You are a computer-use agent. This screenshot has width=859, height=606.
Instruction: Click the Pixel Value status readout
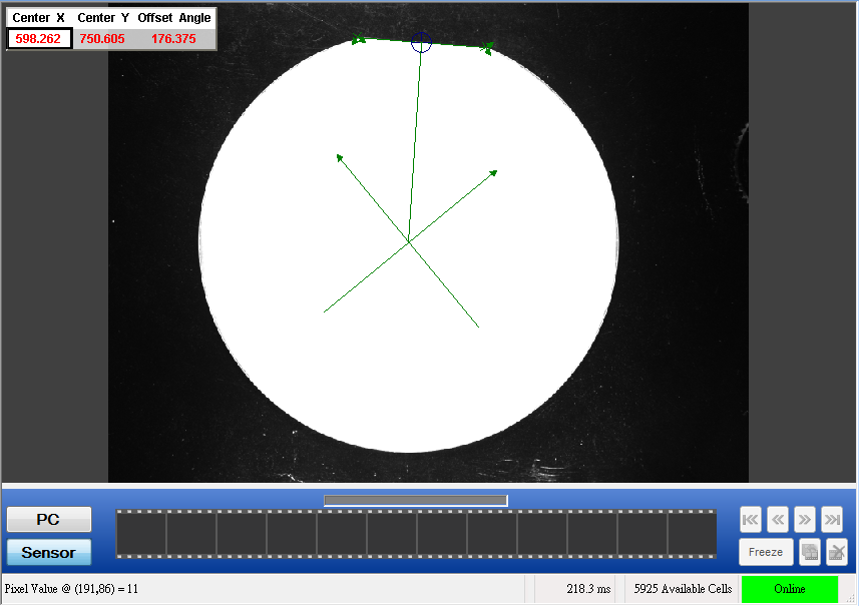click(x=71, y=589)
